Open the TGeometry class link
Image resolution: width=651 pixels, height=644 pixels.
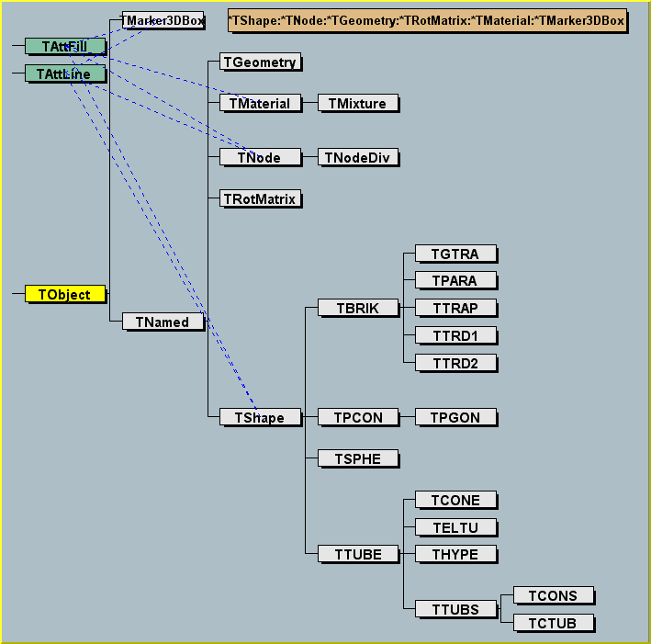coord(261,62)
